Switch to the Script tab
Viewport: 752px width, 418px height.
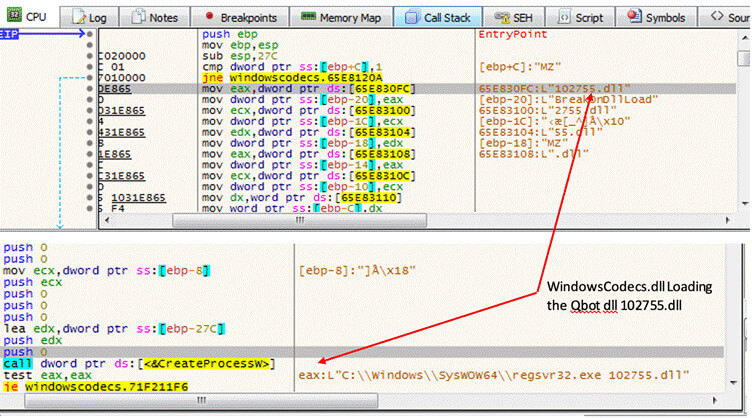[580, 17]
